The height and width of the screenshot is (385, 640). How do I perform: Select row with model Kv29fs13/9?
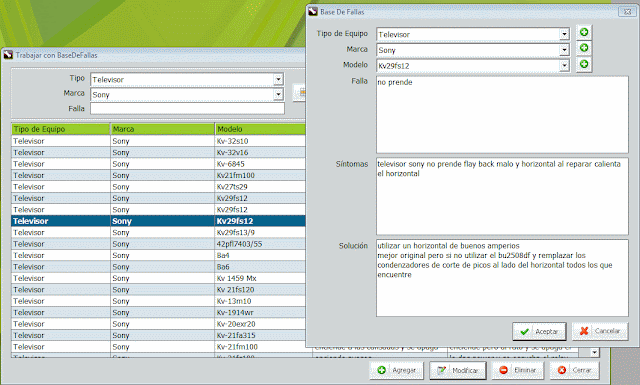158,232
